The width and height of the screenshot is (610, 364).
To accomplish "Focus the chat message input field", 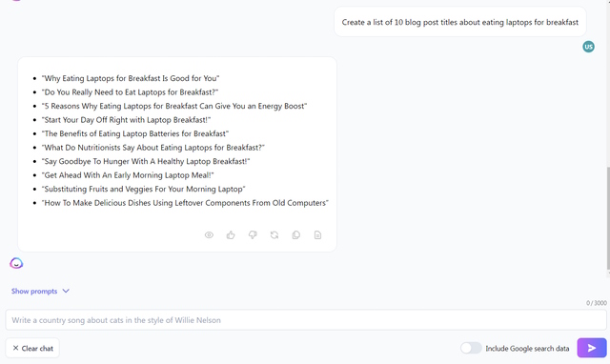I will 306,320.
